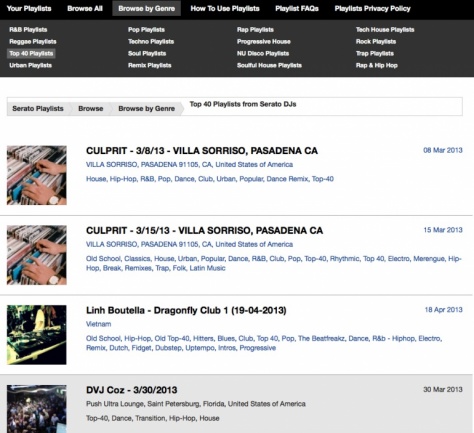The width and height of the screenshot is (474, 433).
Task: Click The Beatfreakz tag
Action: [321, 339]
